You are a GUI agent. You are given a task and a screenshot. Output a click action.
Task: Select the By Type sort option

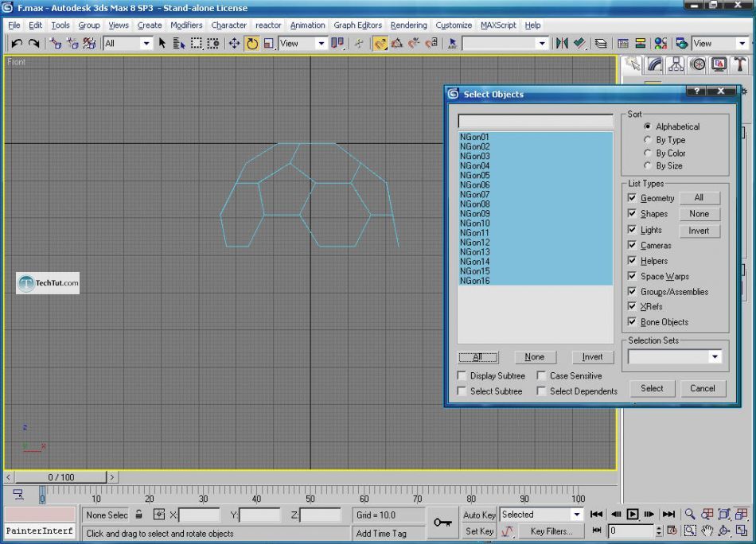(x=649, y=140)
